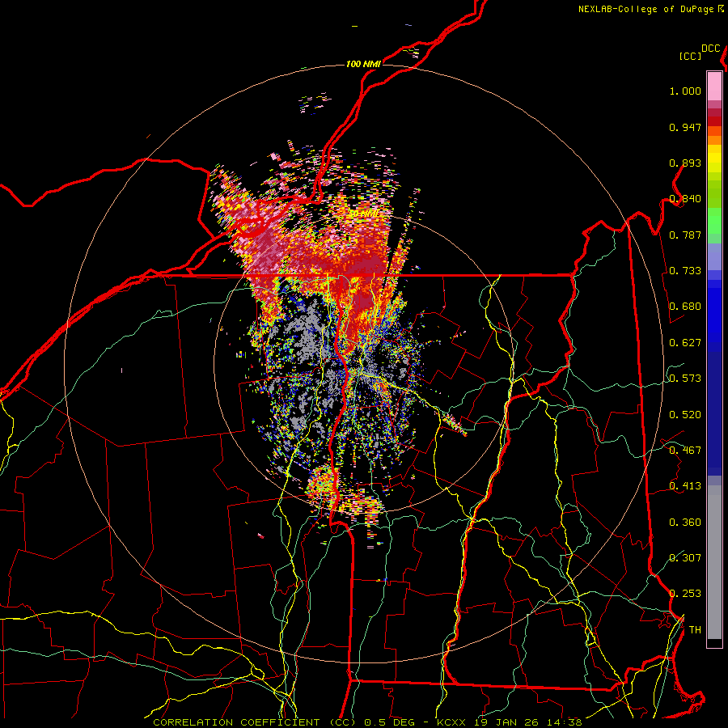
Task: Click the 0.253 scale value
Action: [685, 594]
